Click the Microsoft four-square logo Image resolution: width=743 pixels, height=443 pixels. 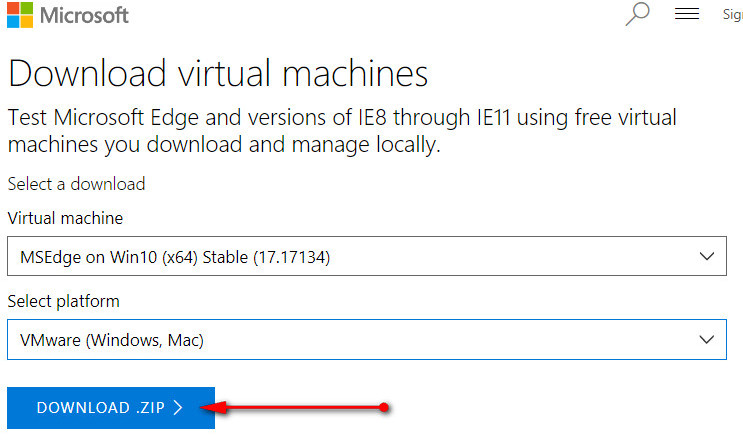point(20,15)
